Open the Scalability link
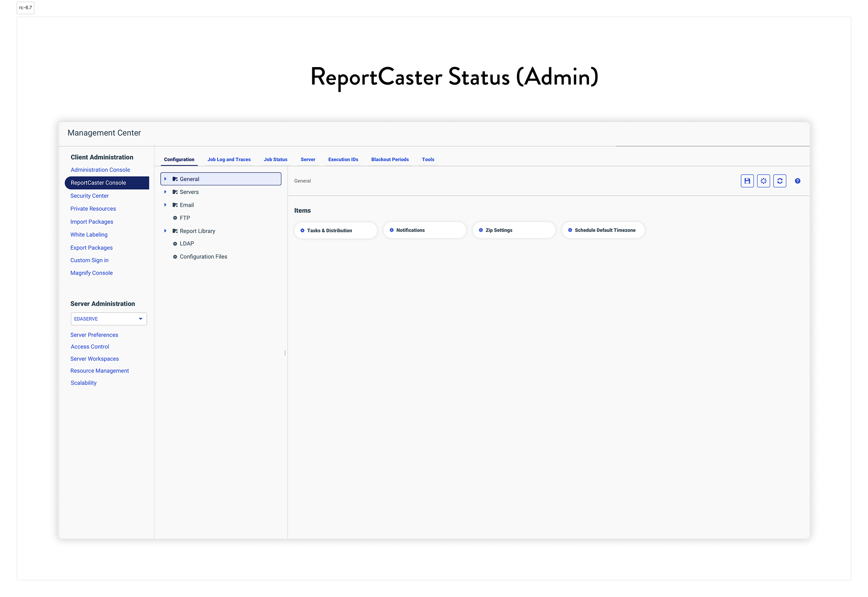The width and height of the screenshot is (868, 597). 84,383
